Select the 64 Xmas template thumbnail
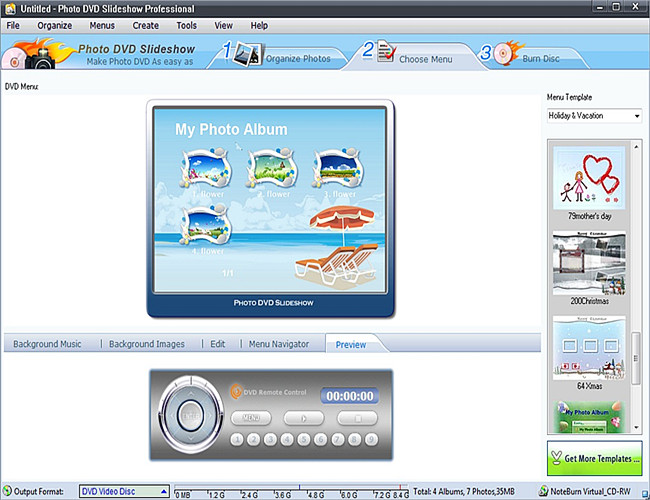 [589, 348]
